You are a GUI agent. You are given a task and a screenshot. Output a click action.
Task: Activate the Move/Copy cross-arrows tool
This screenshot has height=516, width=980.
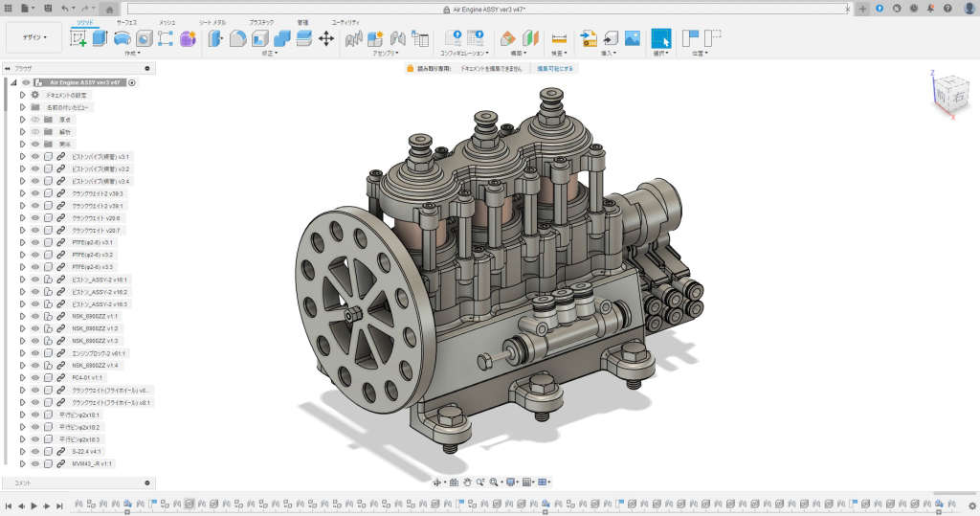(x=325, y=38)
